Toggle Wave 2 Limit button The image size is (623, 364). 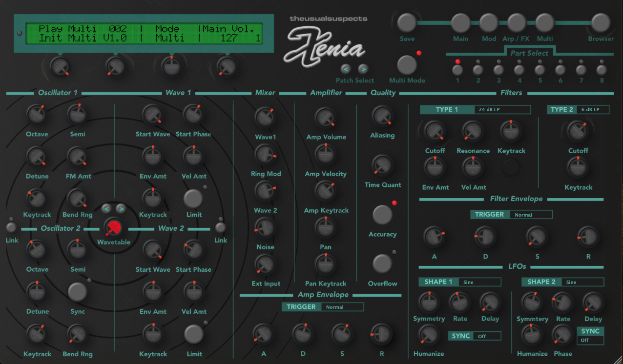pyautogui.click(x=193, y=334)
